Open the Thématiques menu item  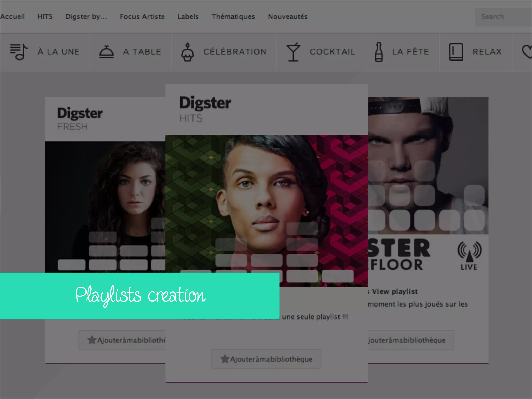coord(233,17)
